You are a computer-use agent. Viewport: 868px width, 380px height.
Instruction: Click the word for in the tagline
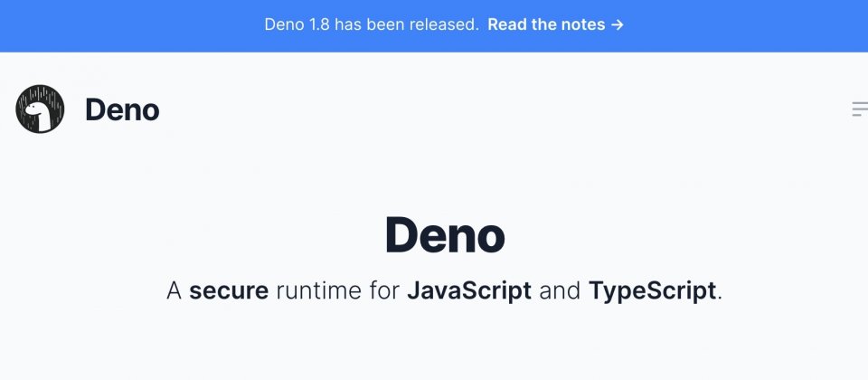(384, 290)
